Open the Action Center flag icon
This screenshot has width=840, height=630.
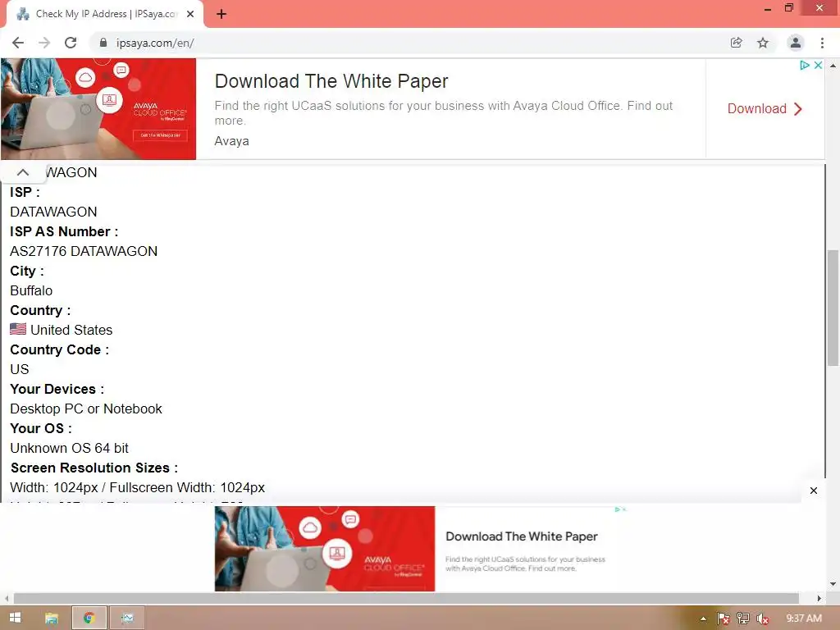tap(724, 619)
